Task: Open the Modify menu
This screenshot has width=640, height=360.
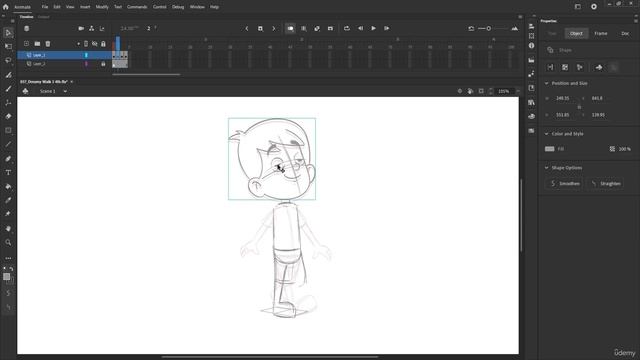Action: coord(102,7)
